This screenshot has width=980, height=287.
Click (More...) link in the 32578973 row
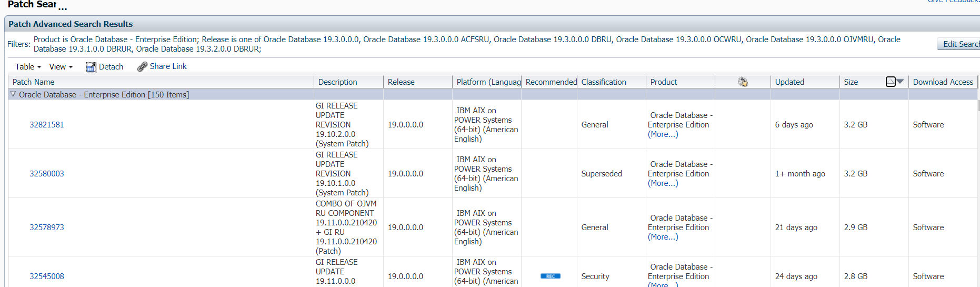(x=663, y=237)
